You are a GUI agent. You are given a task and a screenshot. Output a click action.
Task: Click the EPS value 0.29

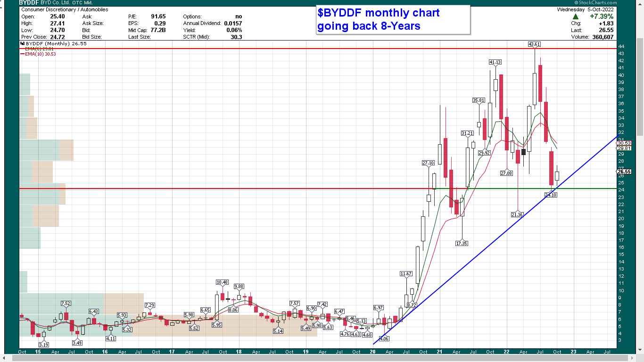(x=160, y=23)
